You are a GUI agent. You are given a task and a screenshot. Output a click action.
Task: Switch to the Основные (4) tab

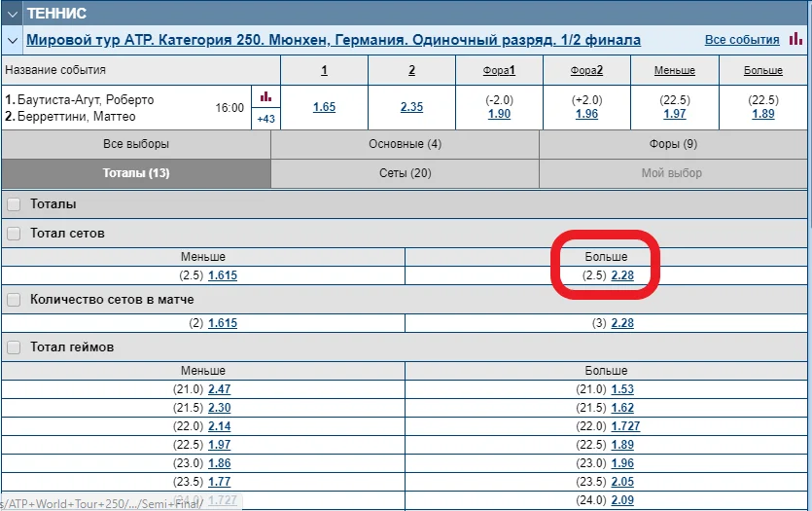point(405,144)
